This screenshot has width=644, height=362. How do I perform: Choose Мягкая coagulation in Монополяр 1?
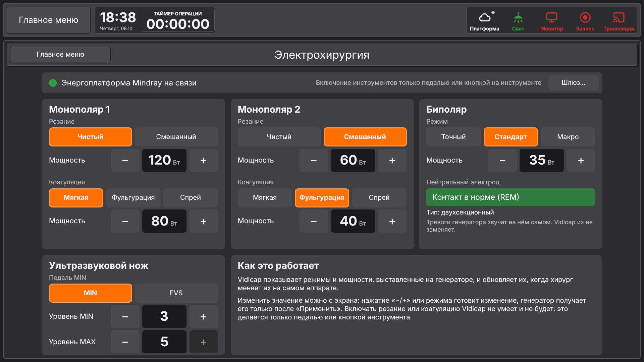tap(76, 198)
